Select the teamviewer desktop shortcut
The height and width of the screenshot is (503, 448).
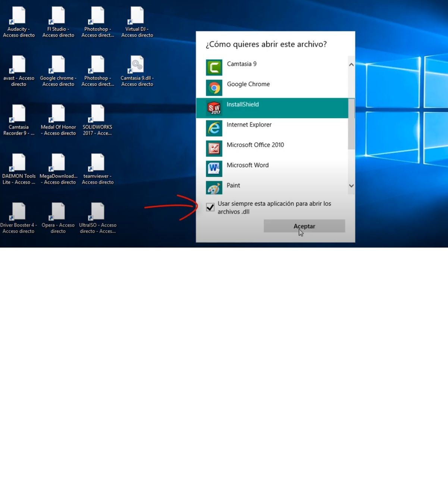[98, 169]
